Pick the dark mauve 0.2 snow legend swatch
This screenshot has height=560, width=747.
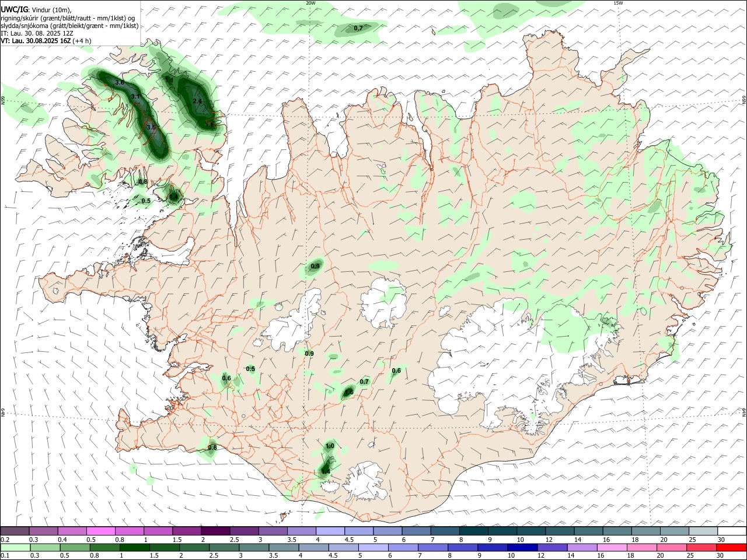pyautogui.click(x=15, y=531)
